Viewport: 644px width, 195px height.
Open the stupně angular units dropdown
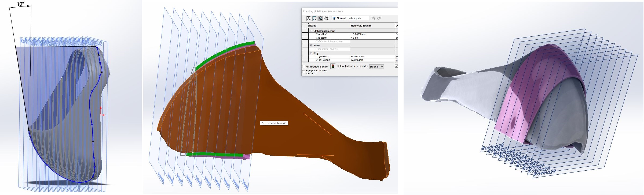376,66
